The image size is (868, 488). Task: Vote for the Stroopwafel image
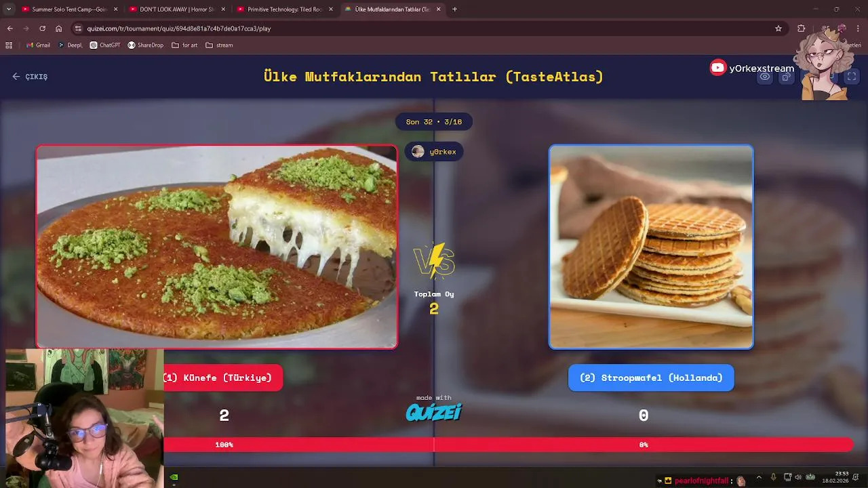click(x=651, y=247)
